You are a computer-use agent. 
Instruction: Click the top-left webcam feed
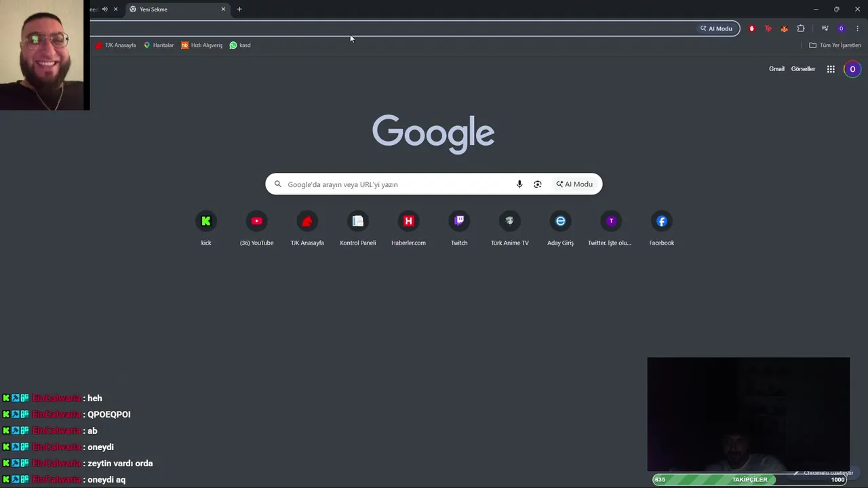[45, 55]
